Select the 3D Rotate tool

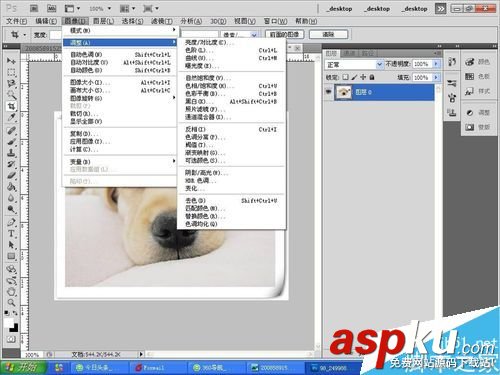point(11,269)
